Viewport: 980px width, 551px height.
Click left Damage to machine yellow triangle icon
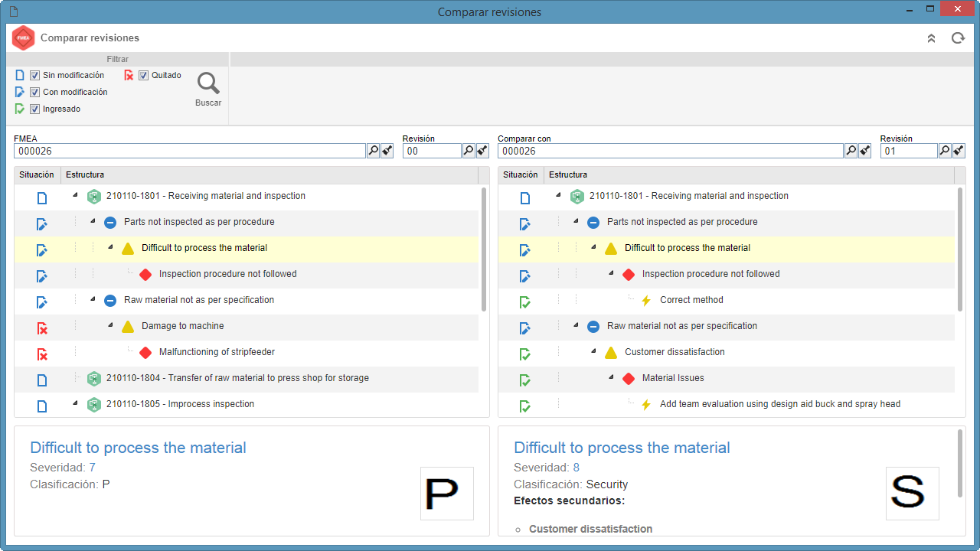coord(128,326)
